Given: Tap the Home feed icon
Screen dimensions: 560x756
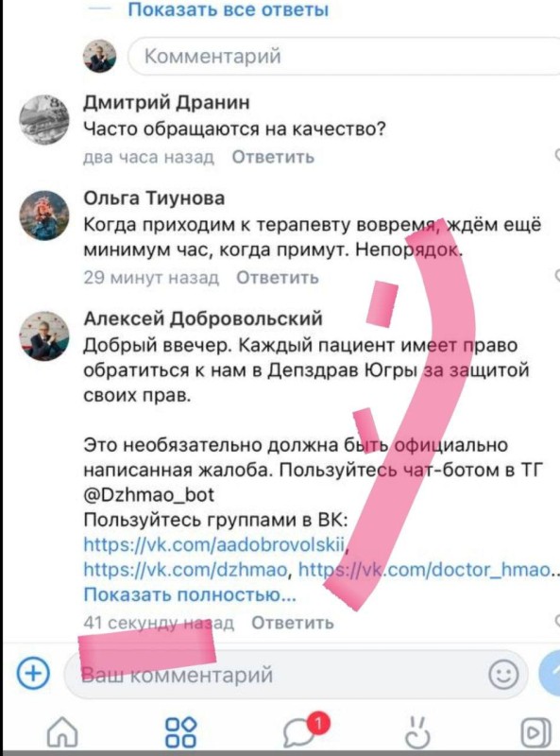Looking at the screenshot, I should pos(62,731).
